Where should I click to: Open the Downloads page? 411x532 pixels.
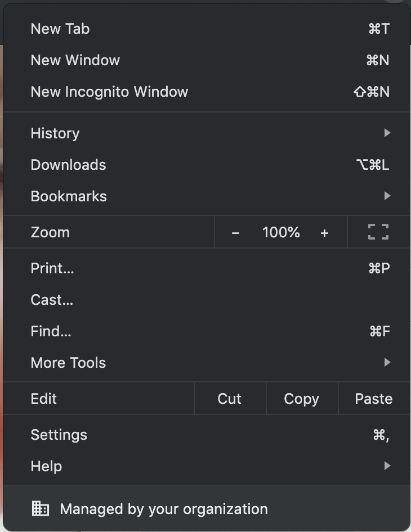68,164
